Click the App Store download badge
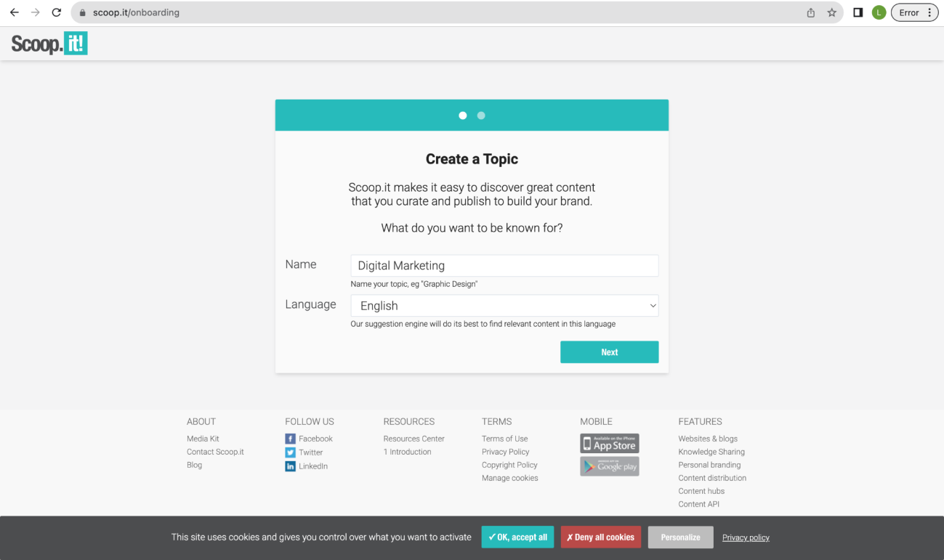The width and height of the screenshot is (944, 560). click(609, 443)
